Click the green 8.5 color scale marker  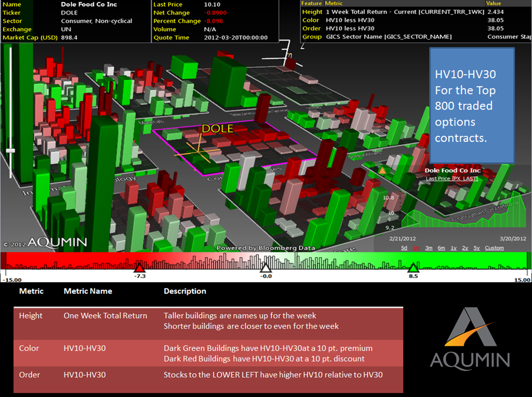pyautogui.click(x=413, y=268)
